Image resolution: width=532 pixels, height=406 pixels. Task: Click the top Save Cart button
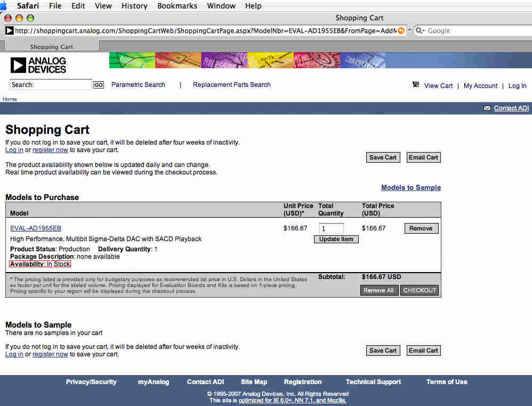coord(383,157)
